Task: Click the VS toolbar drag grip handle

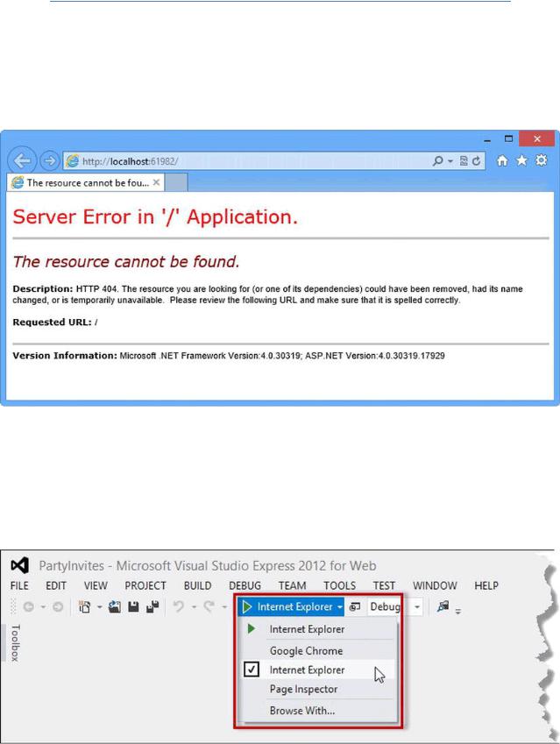Action: 13,606
